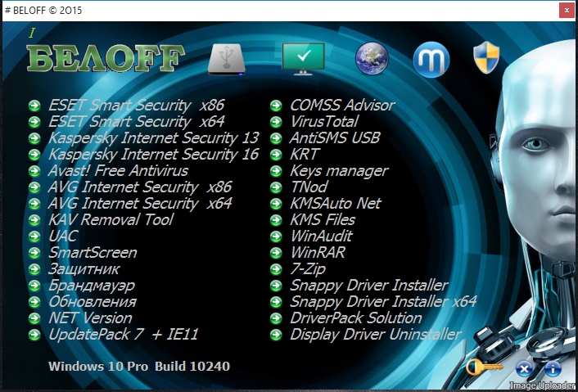Click green arrow beside DriverPack Solution

click(x=276, y=318)
